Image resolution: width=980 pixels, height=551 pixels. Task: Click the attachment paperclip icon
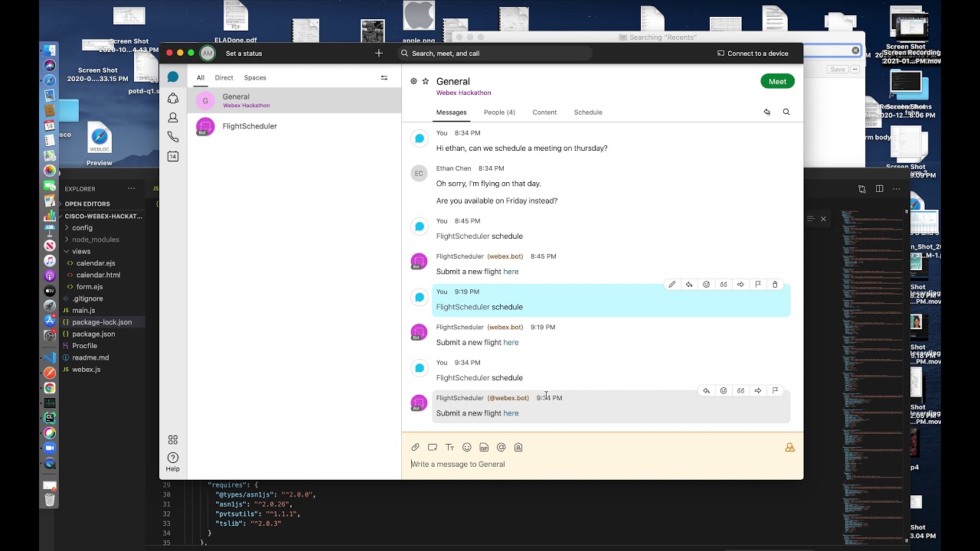point(415,447)
